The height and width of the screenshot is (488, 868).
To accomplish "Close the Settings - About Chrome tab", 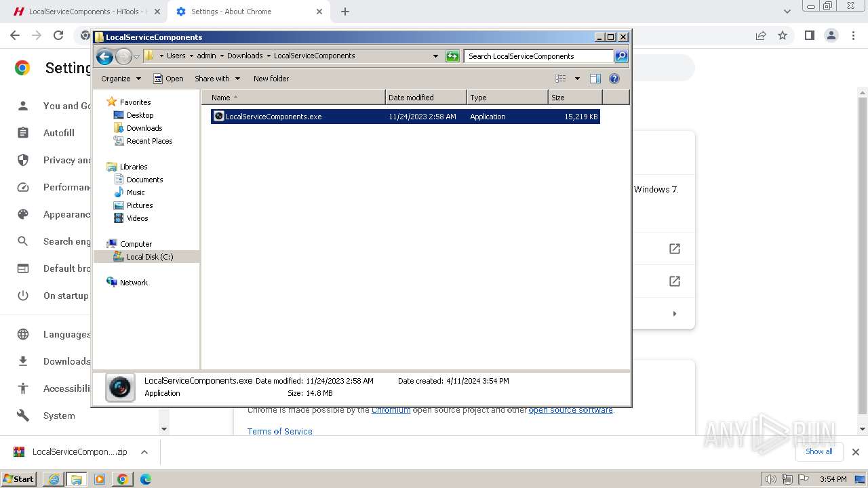I will click(x=319, y=12).
